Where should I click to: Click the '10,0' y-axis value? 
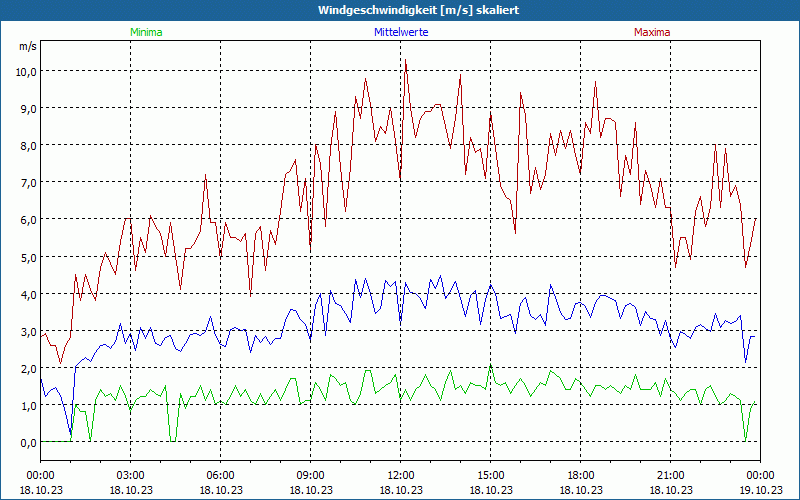click(26, 71)
